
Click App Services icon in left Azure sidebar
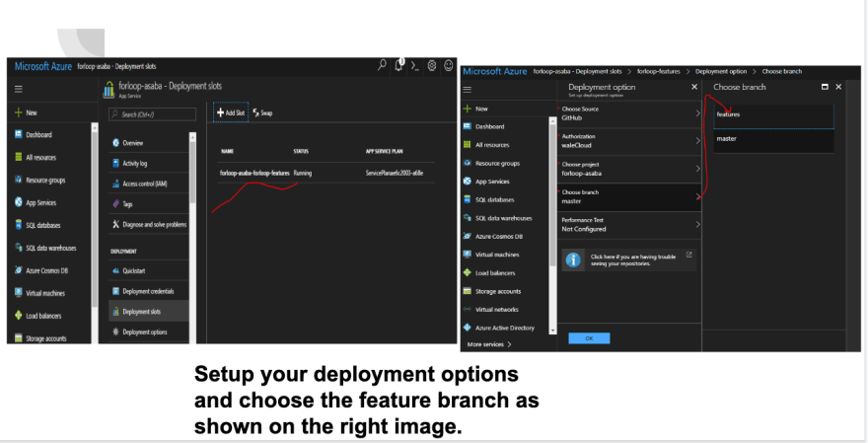click(x=19, y=202)
